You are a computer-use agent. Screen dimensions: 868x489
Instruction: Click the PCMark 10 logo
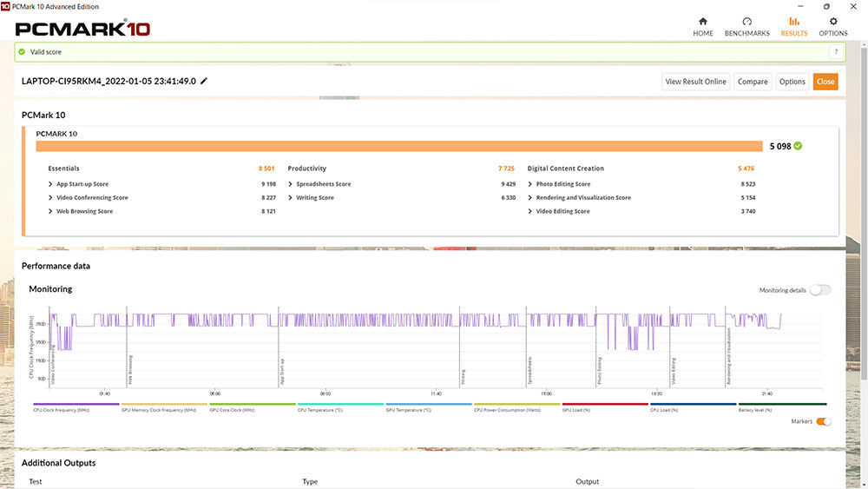pyautogui.click(x=82, y=28)
